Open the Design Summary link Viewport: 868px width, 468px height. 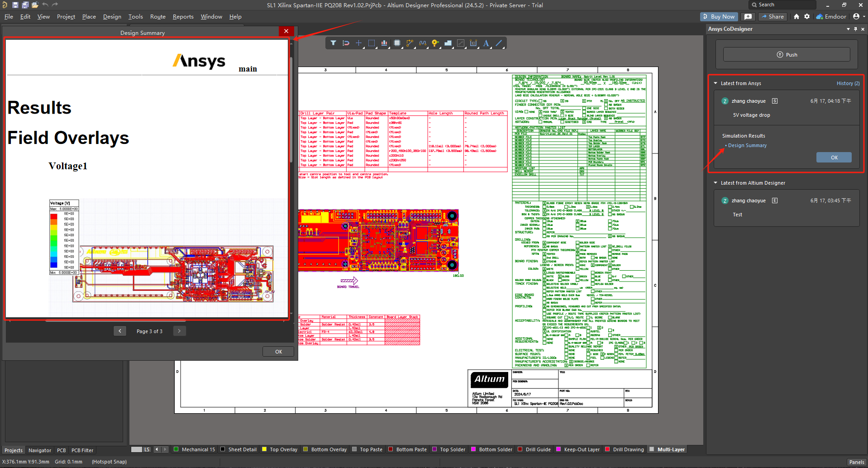click(x=747, y=146)
